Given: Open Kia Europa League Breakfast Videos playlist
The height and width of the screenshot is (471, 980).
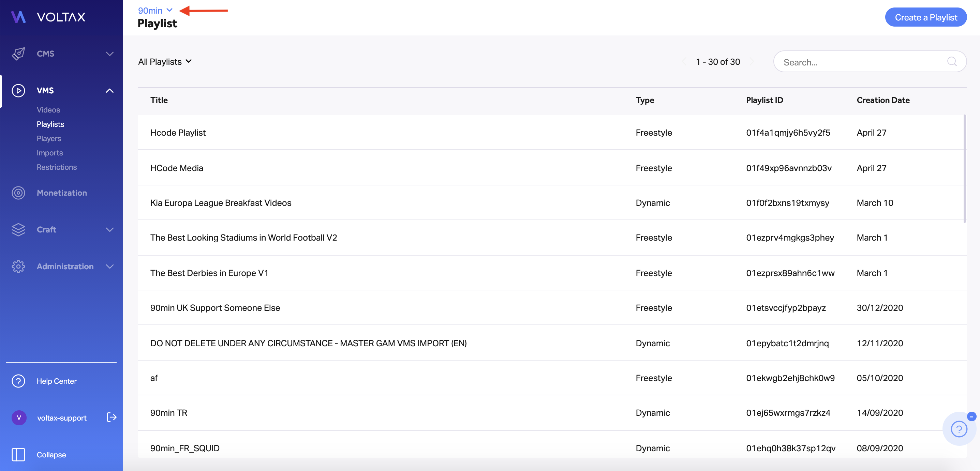Looking at the screenshot, I should pyautogui.click(x=552, y=203).
